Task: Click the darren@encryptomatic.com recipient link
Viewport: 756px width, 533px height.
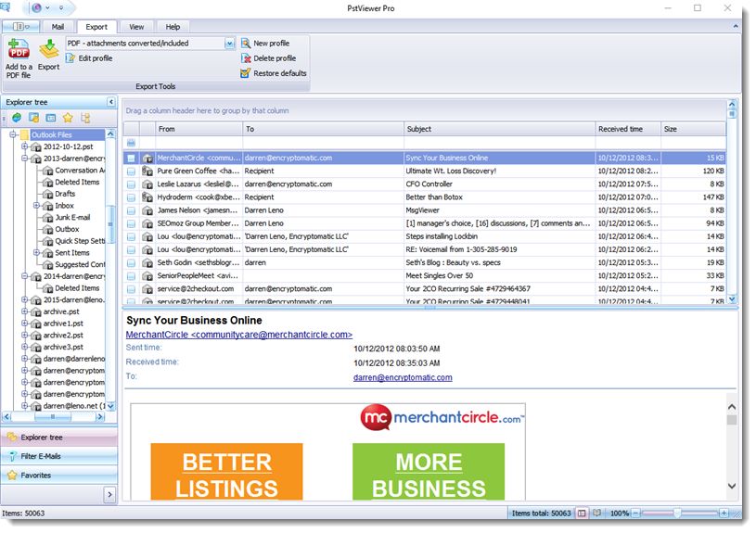Action: click(x=403, y=378)
